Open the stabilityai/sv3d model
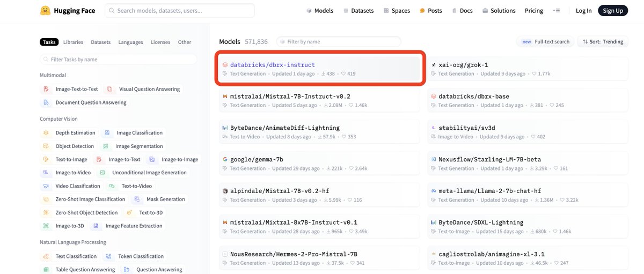 click(x=528, y=132)
